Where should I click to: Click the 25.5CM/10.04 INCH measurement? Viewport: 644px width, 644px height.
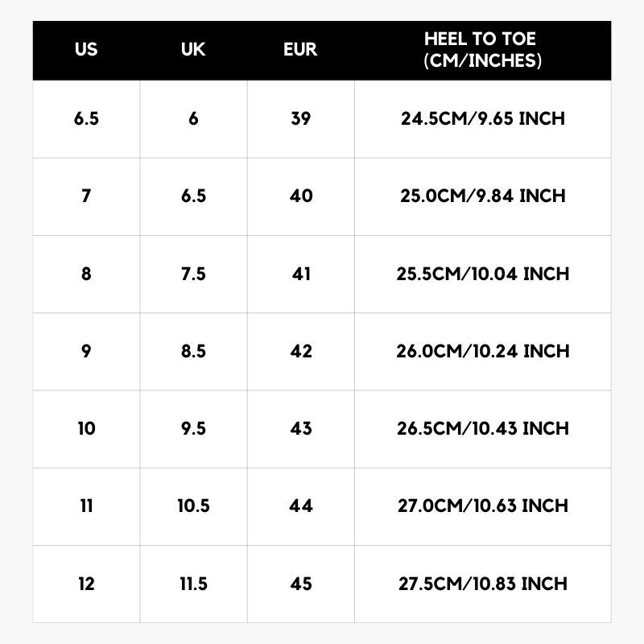(482, 274)
